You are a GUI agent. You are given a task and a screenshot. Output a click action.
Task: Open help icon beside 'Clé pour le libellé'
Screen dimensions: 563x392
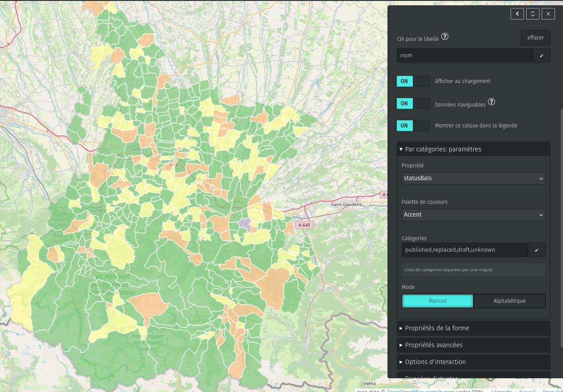click(x=444, y=37)
